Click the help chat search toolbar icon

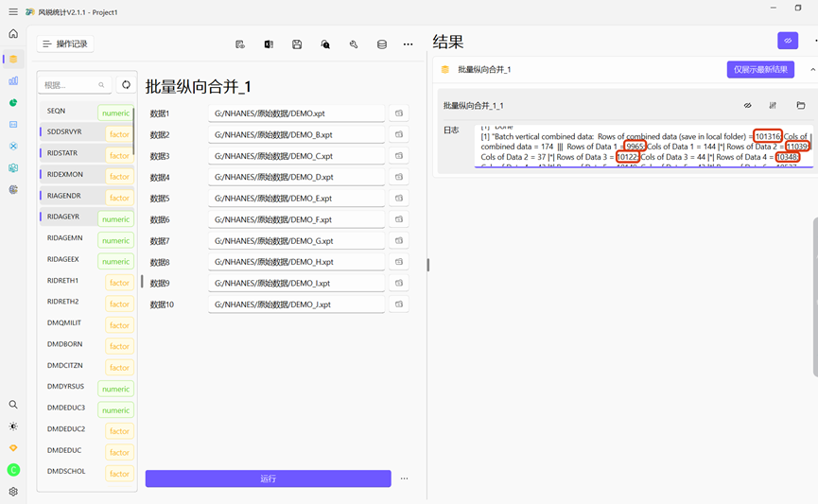point(325,44)
